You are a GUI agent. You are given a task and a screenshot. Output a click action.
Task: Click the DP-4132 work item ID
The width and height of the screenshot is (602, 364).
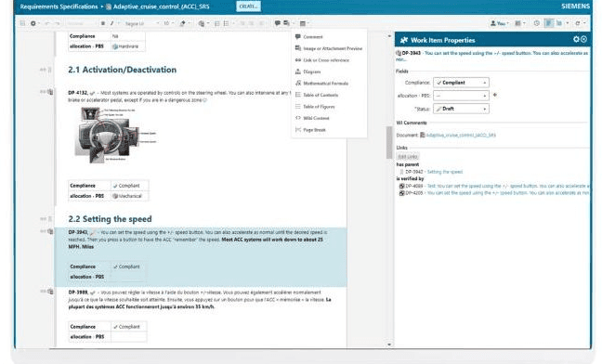pos(77,93)
